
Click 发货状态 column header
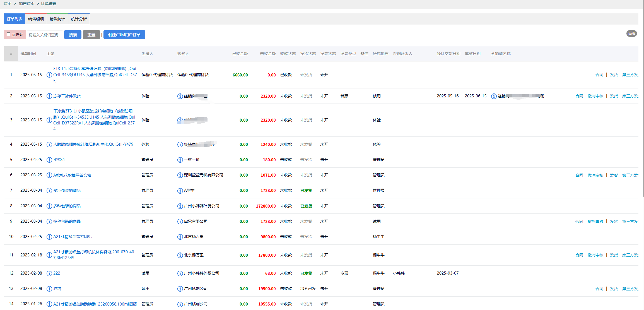point(308,54)
